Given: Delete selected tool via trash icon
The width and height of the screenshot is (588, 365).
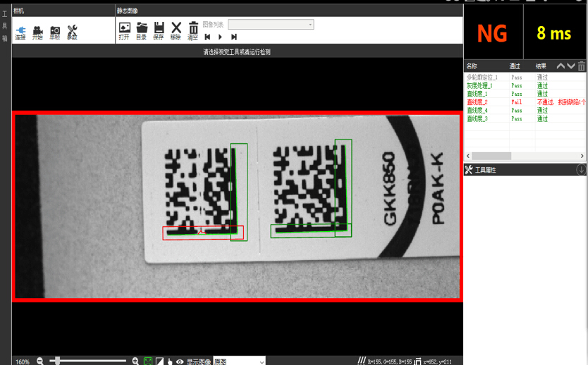Looking at the screenshot, I should tap(582, 66).
